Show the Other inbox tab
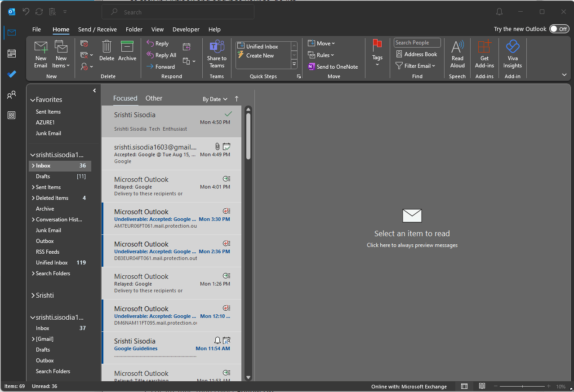This screenshot has height=392, width=574. coord(154,98)
